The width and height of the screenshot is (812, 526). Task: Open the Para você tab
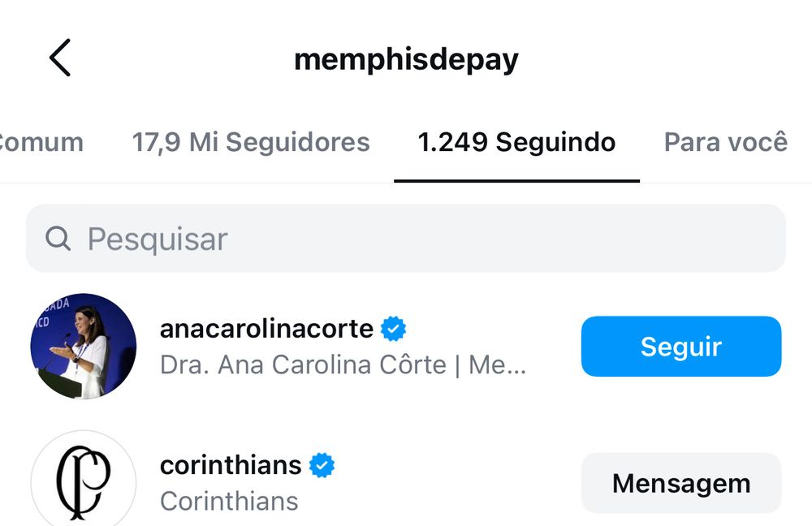[726, 142]
